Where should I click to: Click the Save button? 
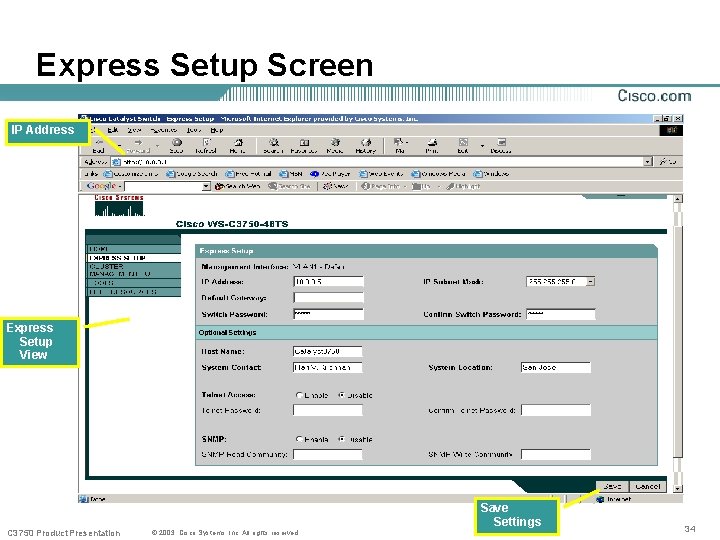tap(613, 486)
